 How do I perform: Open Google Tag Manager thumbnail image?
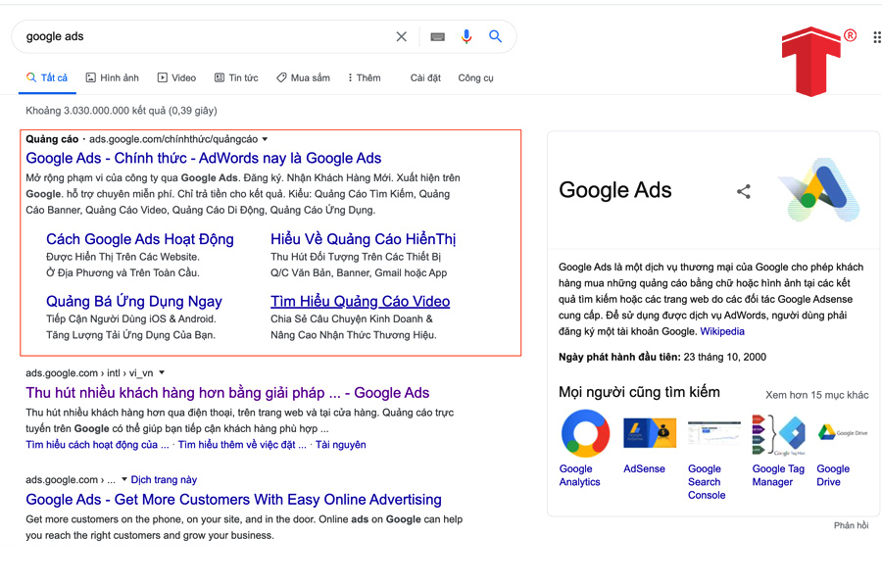click(x=779, y=434)
